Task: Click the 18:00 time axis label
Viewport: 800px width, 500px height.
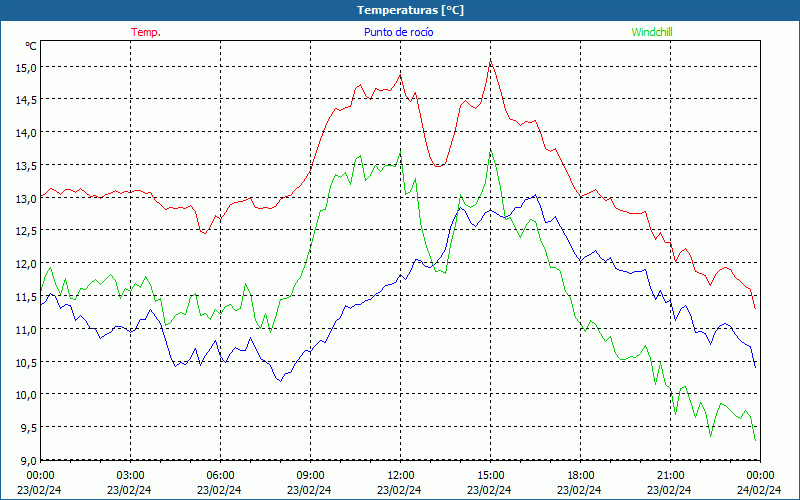Action: click(581, 476)
